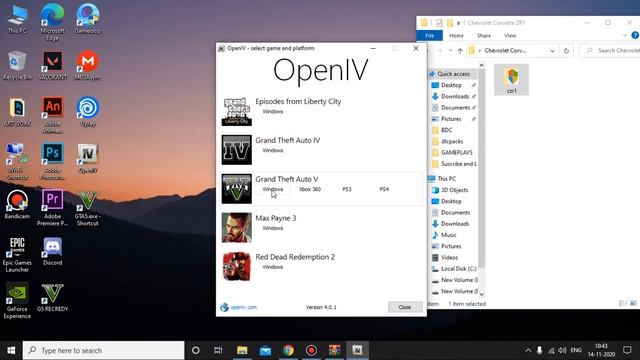
Task: Expand address bar history dropdown in Explorer
Action: pos(552,51)
